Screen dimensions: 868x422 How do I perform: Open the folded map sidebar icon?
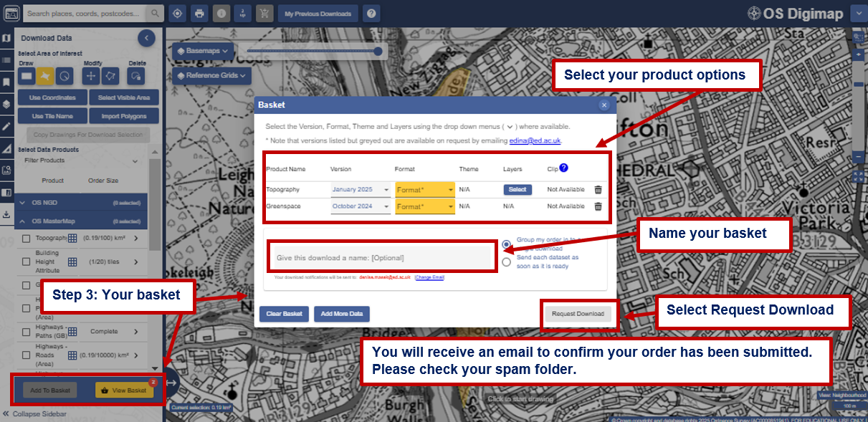click(6, 38)
